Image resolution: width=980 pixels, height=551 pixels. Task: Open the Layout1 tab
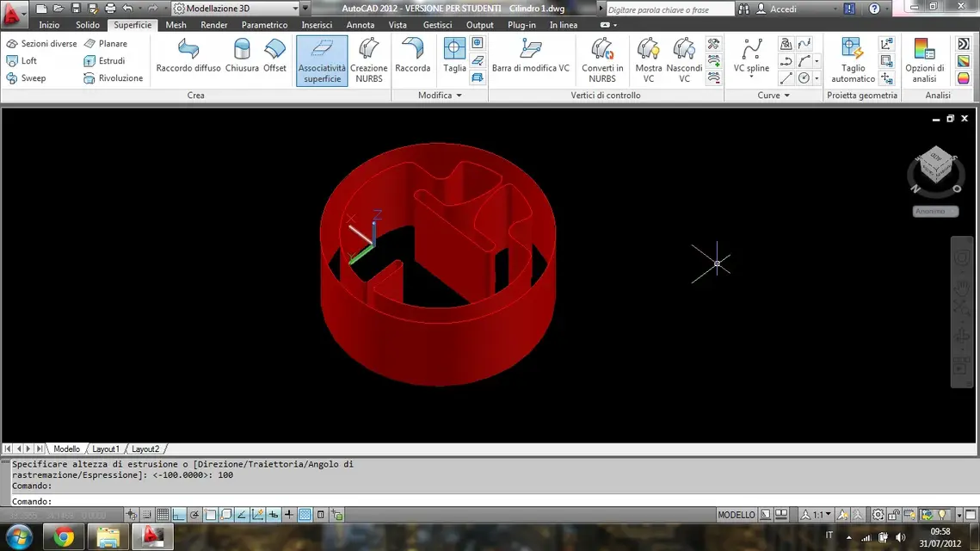(x=106, y=449)
